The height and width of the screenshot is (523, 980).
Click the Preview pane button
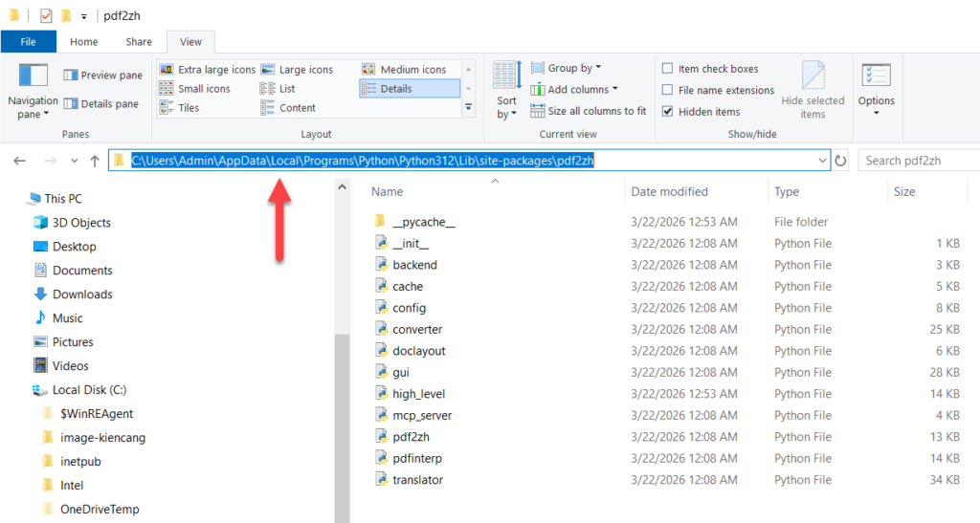pos(102,76)
